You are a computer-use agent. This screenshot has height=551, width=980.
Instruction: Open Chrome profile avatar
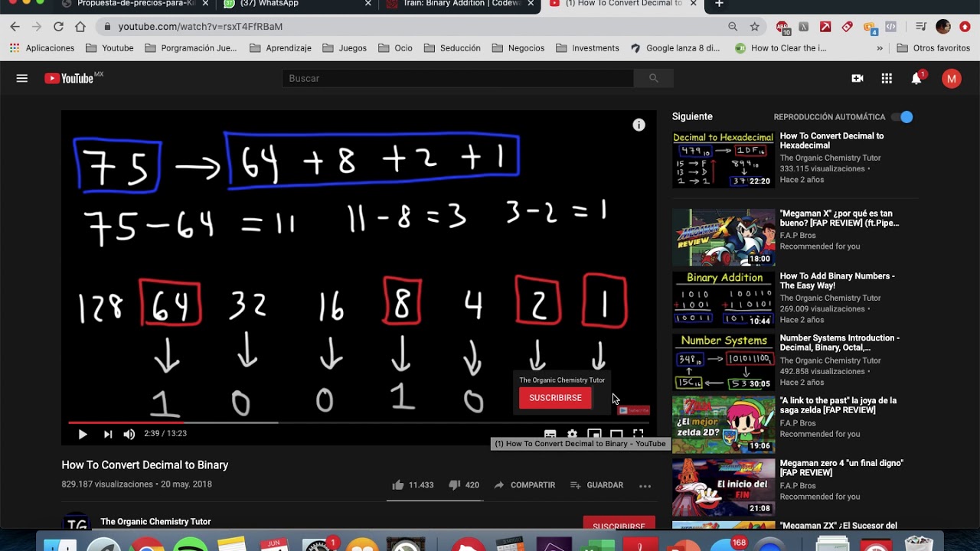[x=943, y=26]
